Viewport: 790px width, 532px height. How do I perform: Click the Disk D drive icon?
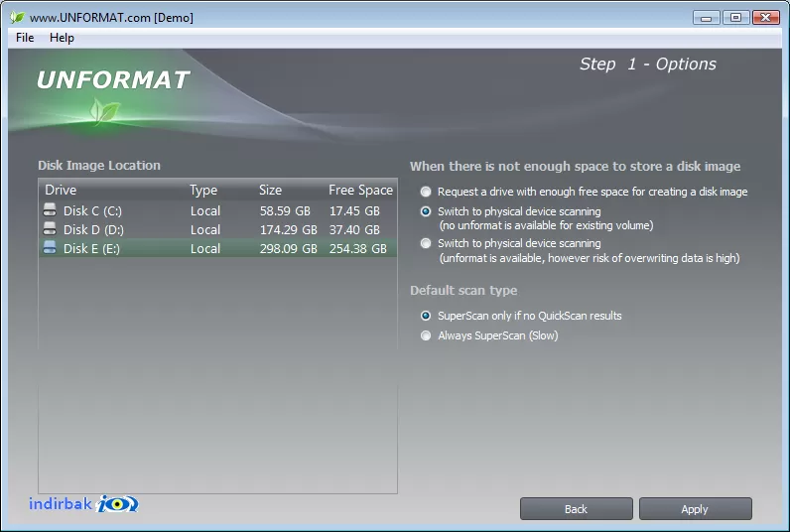pos(50,228)
